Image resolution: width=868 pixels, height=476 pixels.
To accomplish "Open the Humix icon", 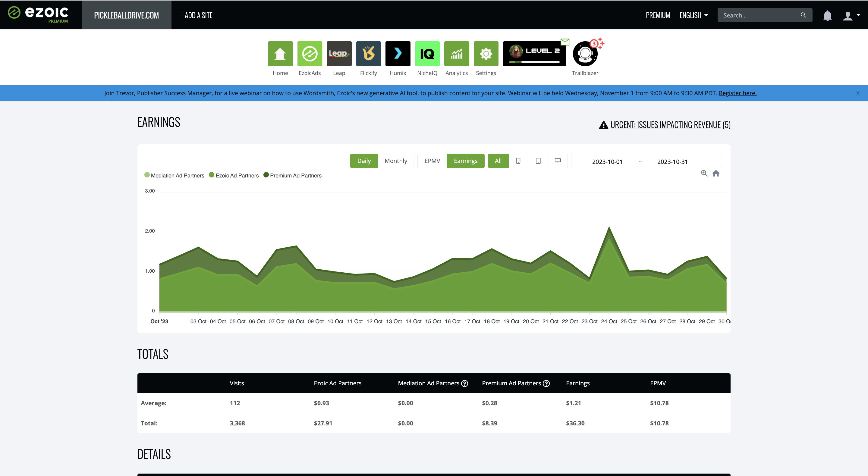I will [398, 54].
